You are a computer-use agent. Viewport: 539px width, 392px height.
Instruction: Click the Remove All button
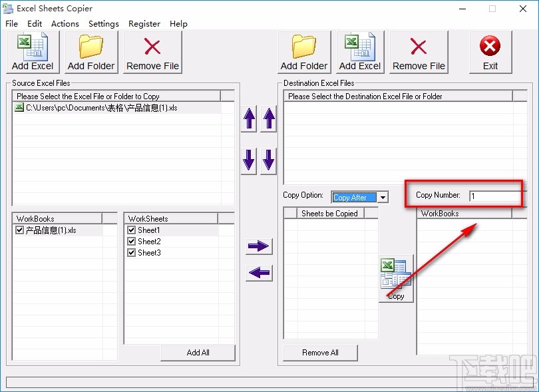point(319,353)
